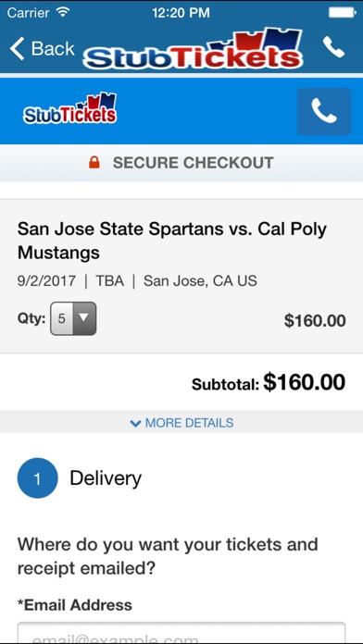Image resolution: width=363 pixels, height=644 pixels.
Task: Tap the large StubTickets logo in navigation bar
Action: (193, 49)
